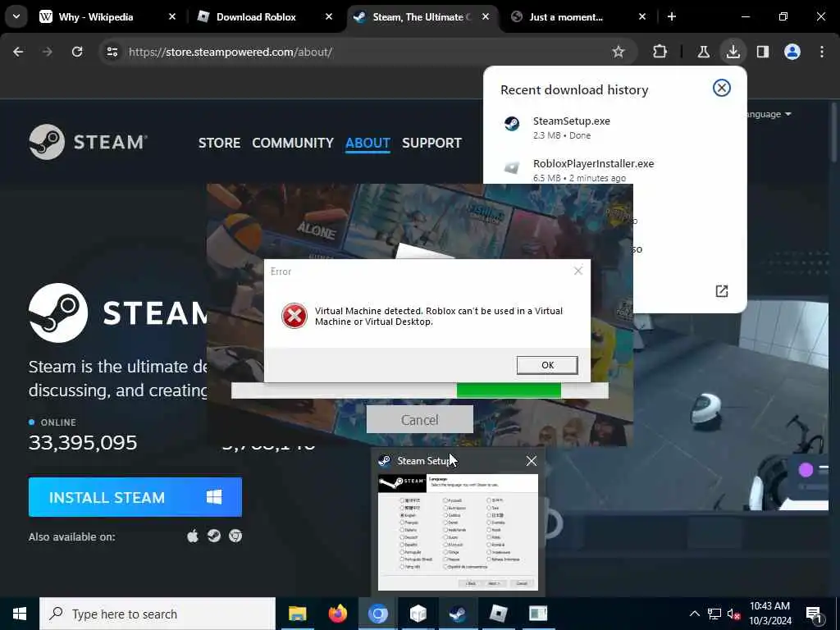Show hidden system tray icons
Screen dimensions: 840x630
pyautogui.click(x=694, y=614)
